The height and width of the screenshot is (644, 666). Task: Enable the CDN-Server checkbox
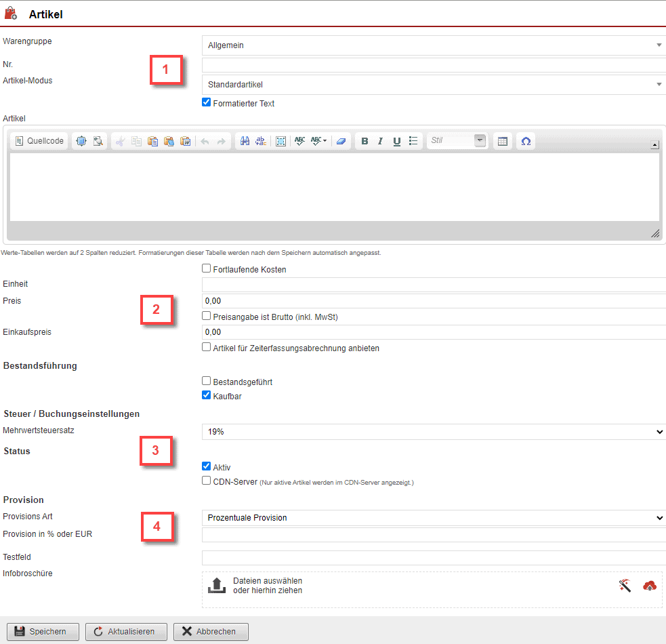tap(207, 481)
